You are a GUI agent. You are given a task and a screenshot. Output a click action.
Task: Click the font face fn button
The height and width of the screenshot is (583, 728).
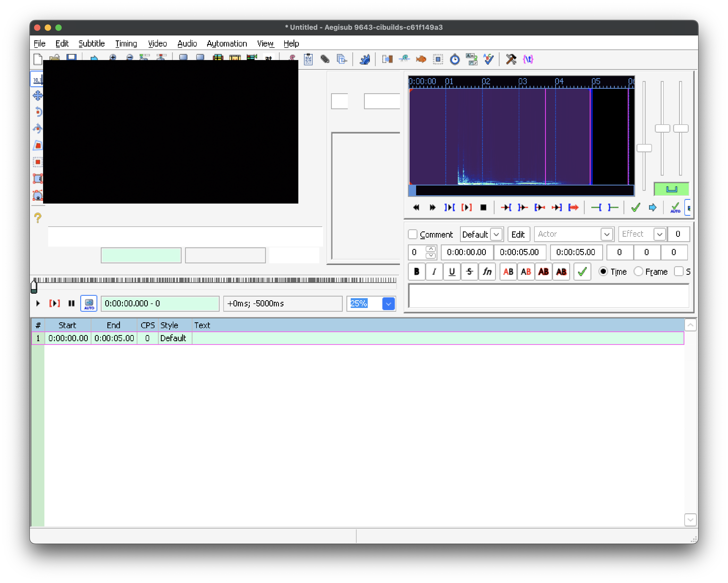487,272
